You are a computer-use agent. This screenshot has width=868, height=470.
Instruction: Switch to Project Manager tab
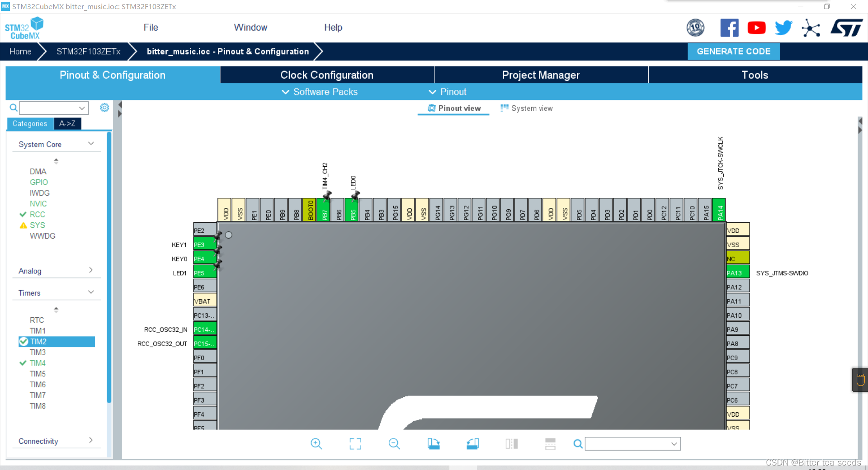point(541,75)
